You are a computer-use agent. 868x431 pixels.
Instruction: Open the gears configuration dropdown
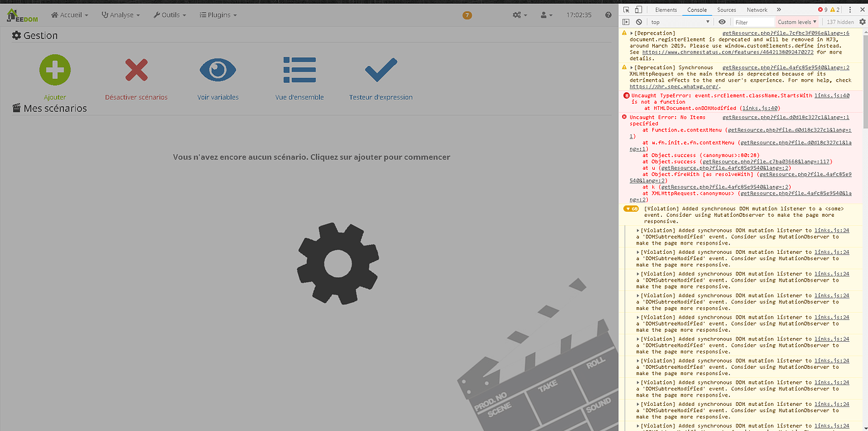[520, 15]
